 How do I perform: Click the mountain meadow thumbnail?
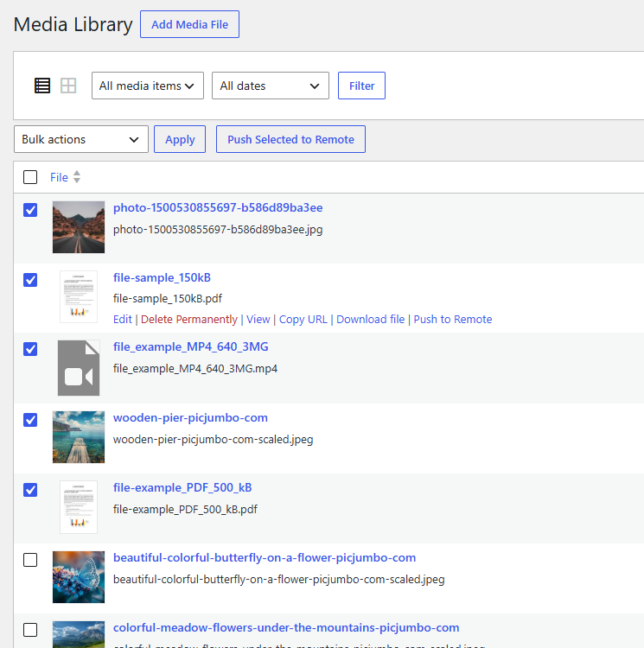79,634
